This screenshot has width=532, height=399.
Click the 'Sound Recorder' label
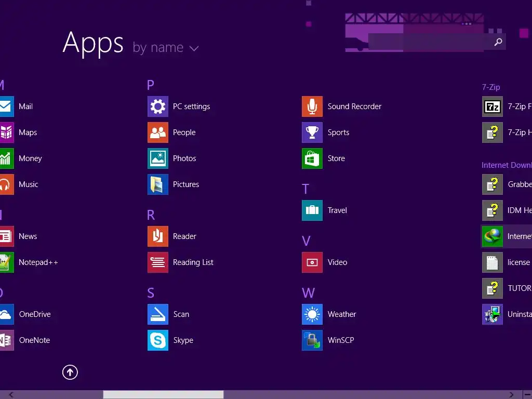coord(354,107)
